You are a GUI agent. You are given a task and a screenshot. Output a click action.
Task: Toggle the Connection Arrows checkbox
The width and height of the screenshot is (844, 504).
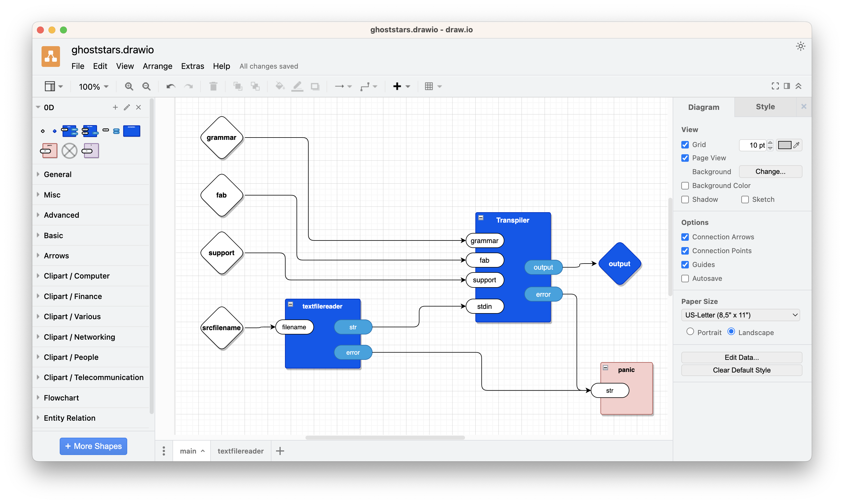[685, 237]
